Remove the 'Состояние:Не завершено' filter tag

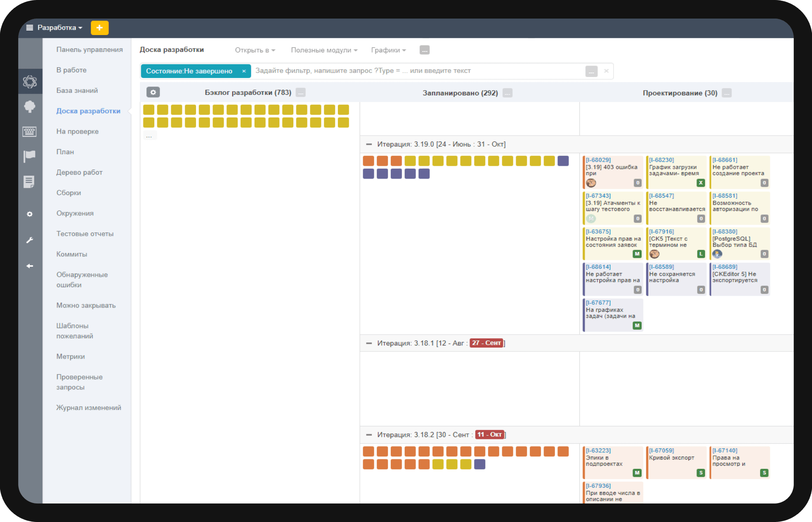point(244,71)
